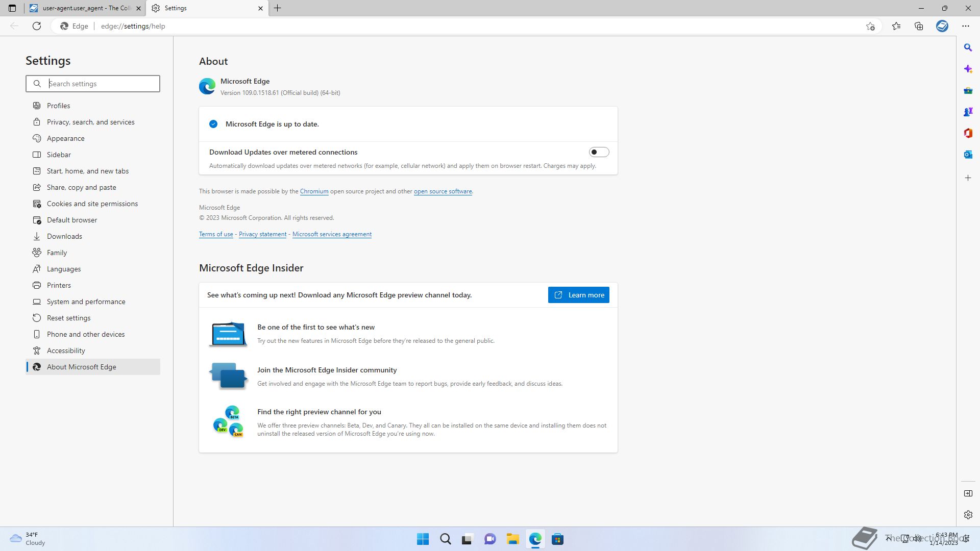The width and height of the screenshot is (980, 551).
Task: Click 'Find the right preview channel' heading
Action: click(319, 412)
